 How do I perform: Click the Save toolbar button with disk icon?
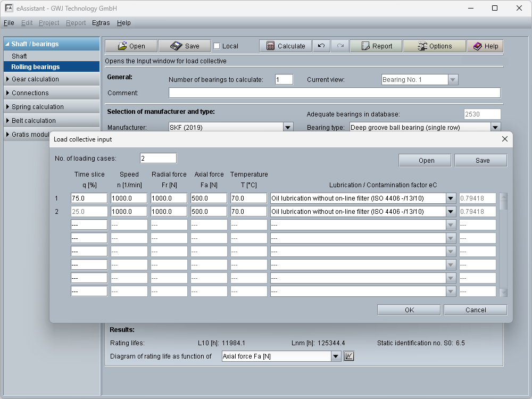(x=184, y=46)
